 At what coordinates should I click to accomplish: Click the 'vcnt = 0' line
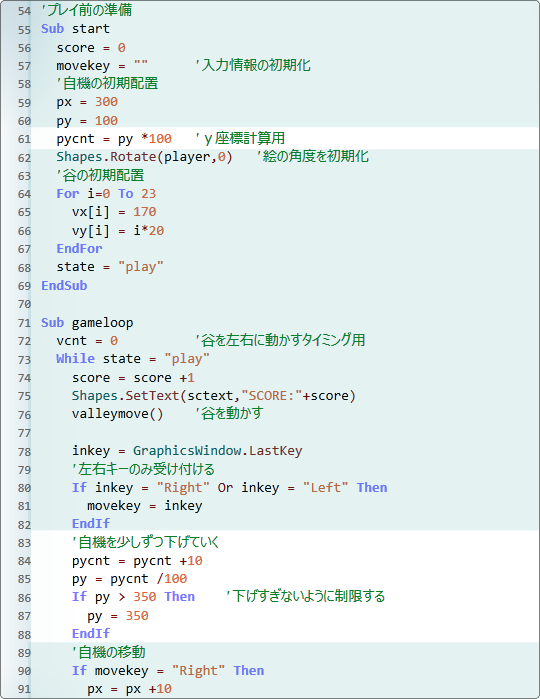coord(87,341)
